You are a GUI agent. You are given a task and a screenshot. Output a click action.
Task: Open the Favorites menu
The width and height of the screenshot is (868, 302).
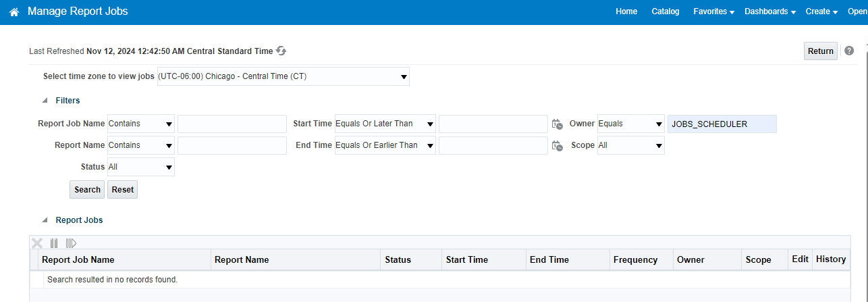tap(713, 11)
